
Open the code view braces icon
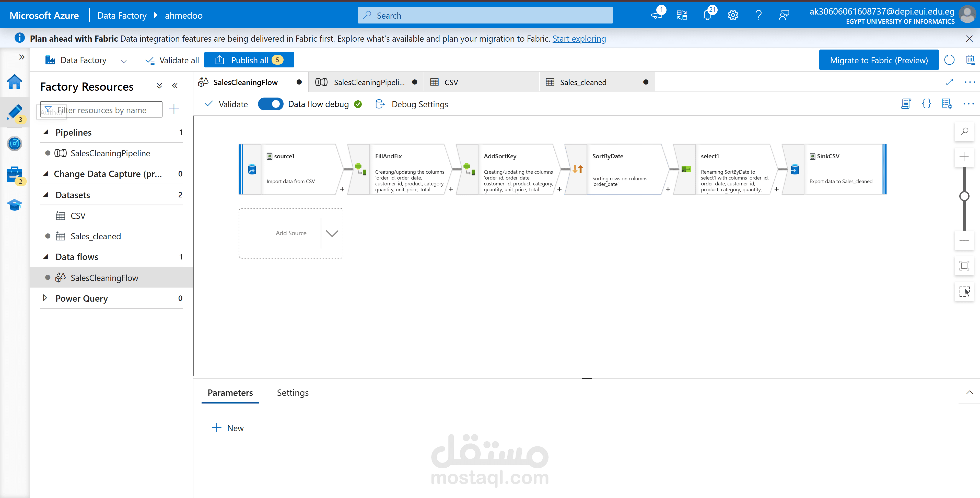click(926, 103)
